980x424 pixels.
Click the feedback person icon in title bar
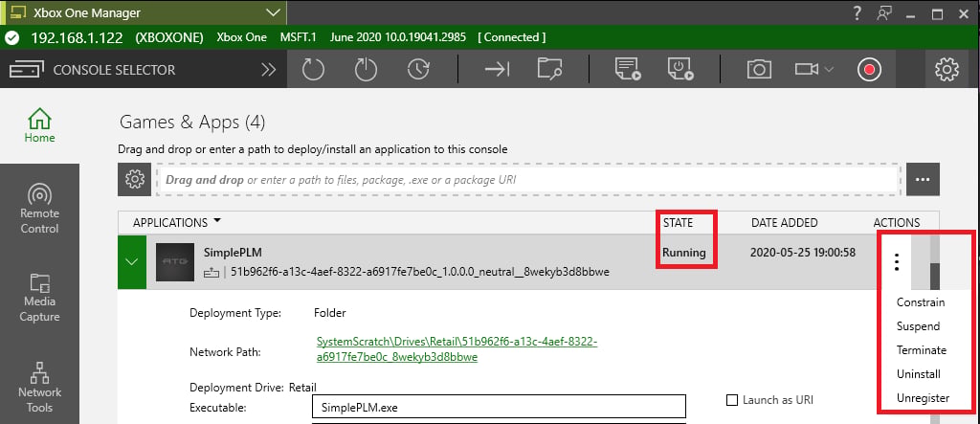tap(884, 13)
